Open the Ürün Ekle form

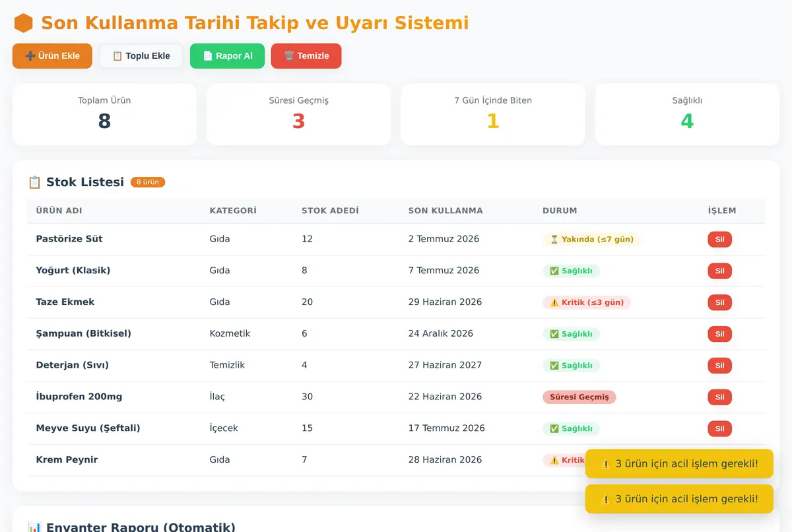52,56
